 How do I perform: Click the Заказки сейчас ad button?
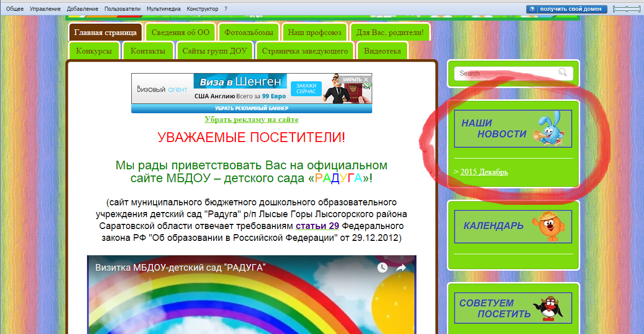306,88
